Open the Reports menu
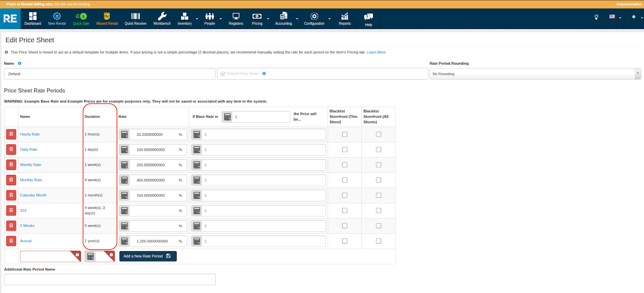 pos(345,18)
